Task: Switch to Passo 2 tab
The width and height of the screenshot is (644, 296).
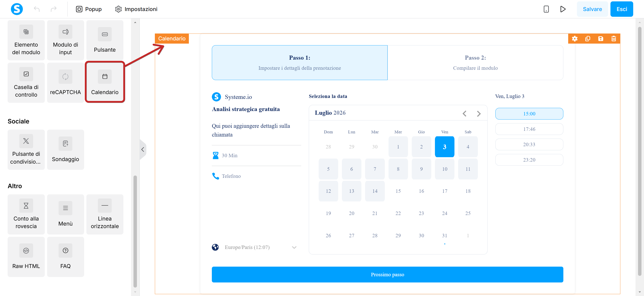Action: [475, 63]
